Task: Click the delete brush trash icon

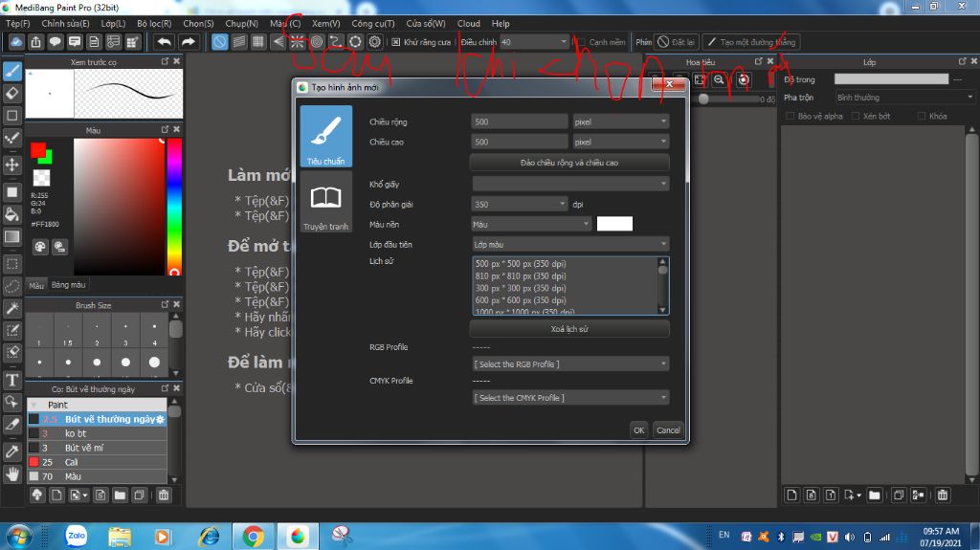Action: [163, 495]
